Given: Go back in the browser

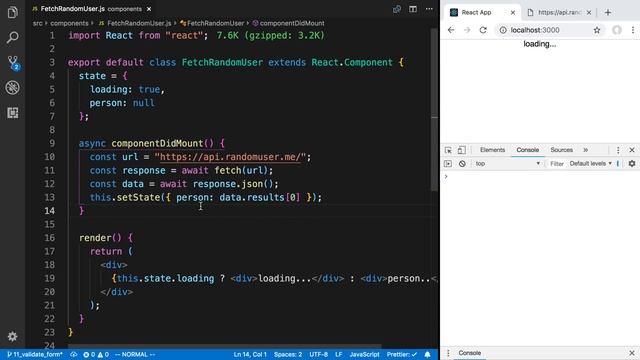Looking at the screenshot, I should (451, 30).
